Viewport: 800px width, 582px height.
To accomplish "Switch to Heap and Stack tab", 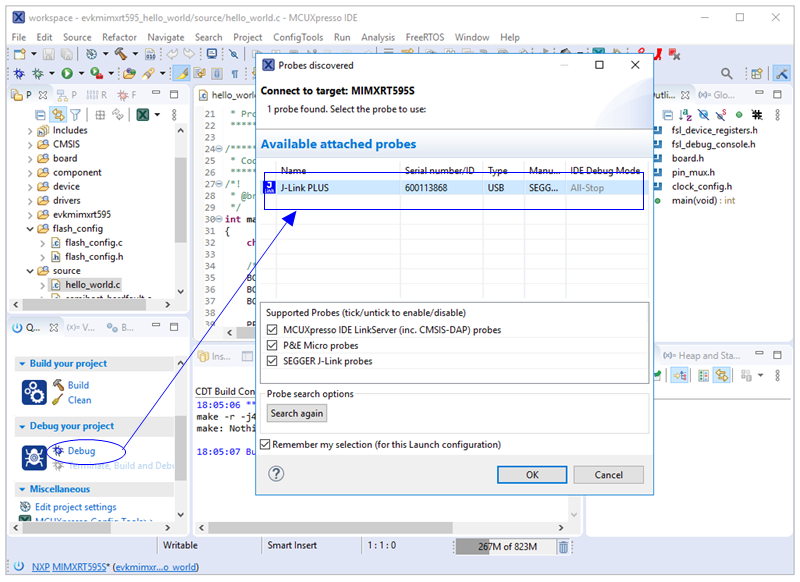I will point(702,356).
